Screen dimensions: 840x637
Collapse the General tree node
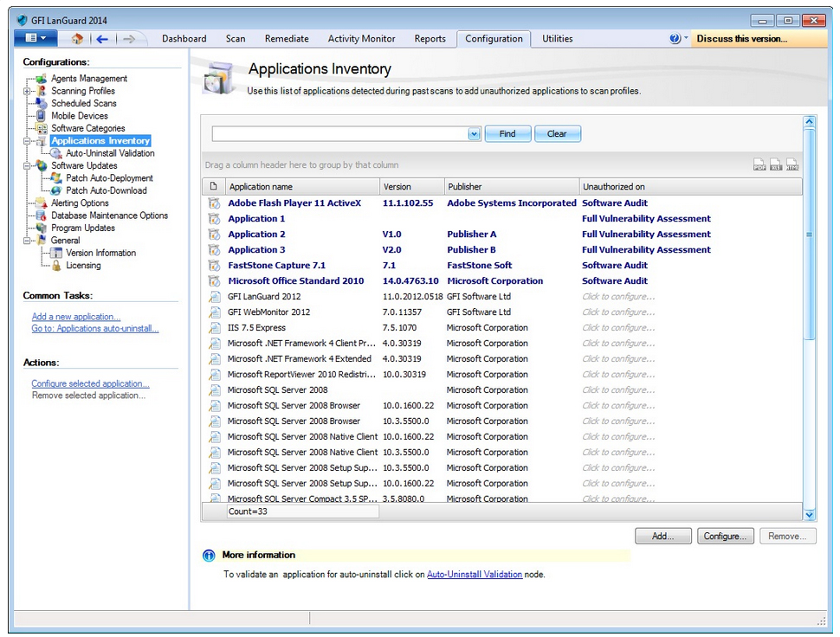click(27, 241)
